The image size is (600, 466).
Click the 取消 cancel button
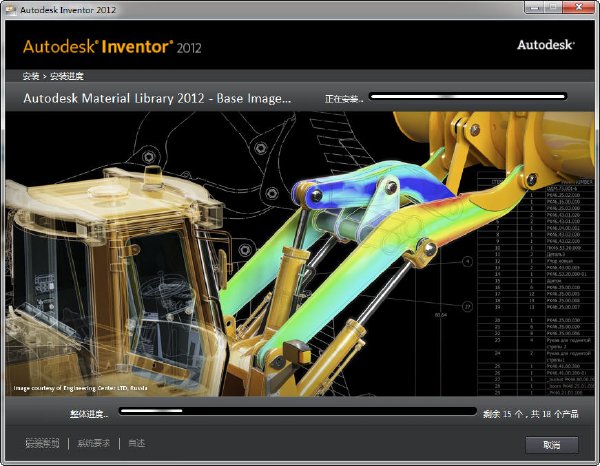click(x=551, y=445)
